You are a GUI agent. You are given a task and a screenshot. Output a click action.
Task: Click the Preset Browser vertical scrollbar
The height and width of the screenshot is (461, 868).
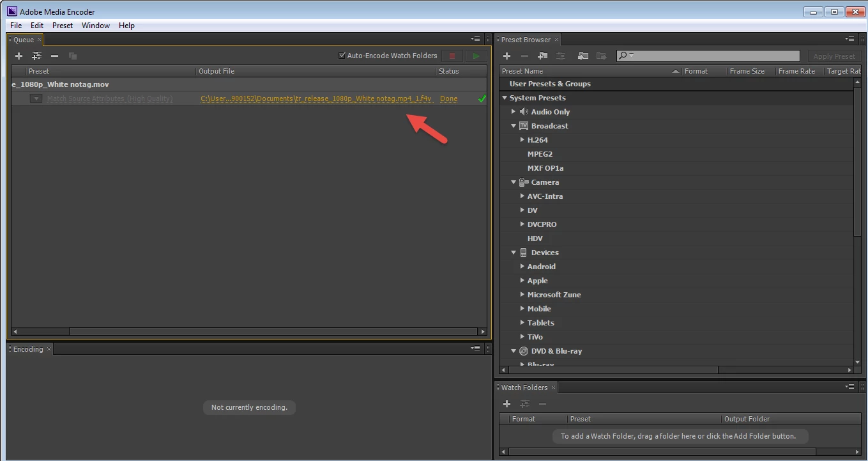pos(858,222)
